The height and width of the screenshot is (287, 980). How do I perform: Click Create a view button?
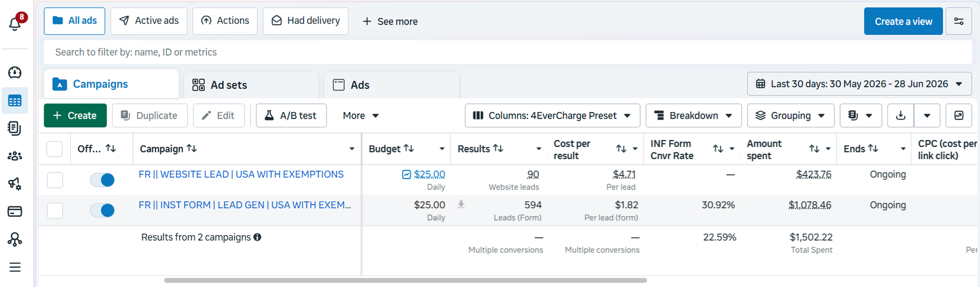[x=903, y=21]
